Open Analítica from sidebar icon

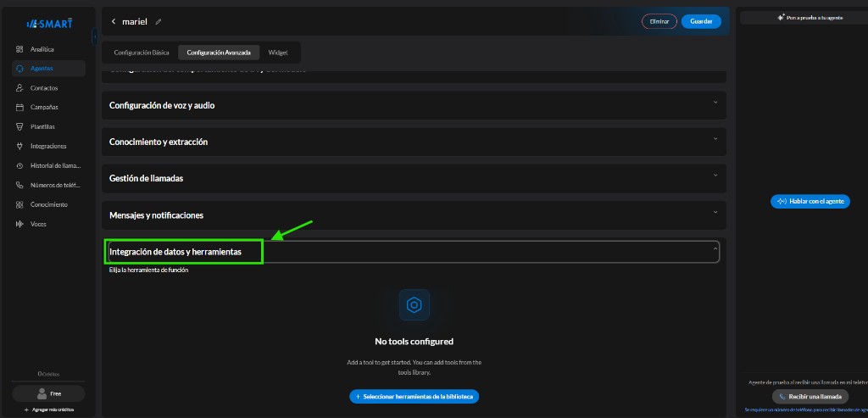point(20,49)
